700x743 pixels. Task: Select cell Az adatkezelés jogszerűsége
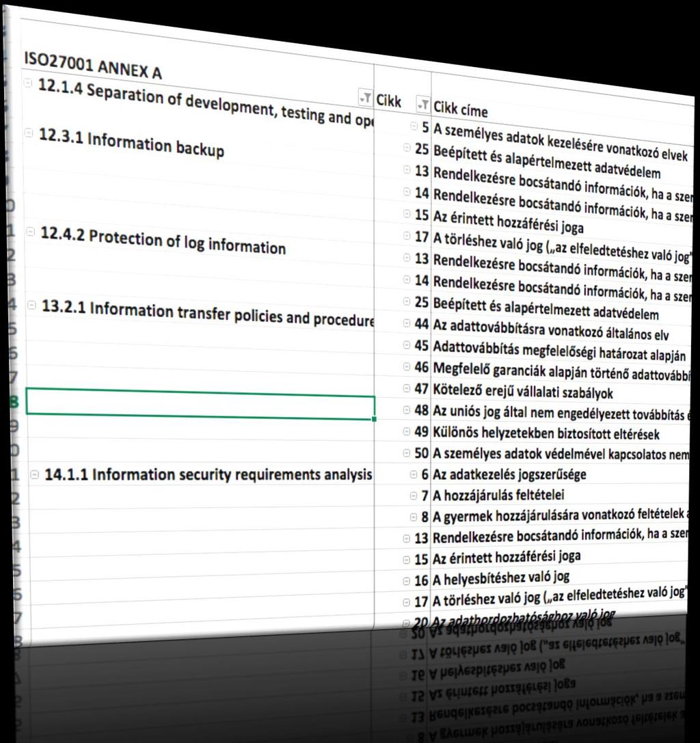[509, 474]
